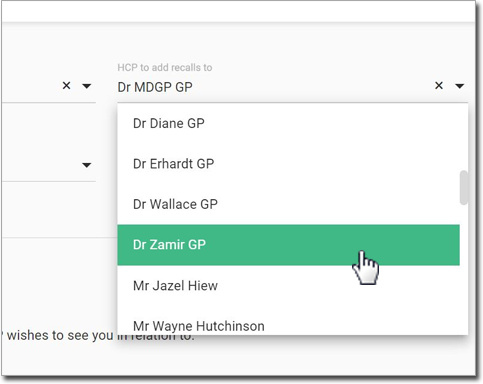This screenshot has width=483, height=384.
Task: Click the wishes to see you text
Action: click(60, 335)
